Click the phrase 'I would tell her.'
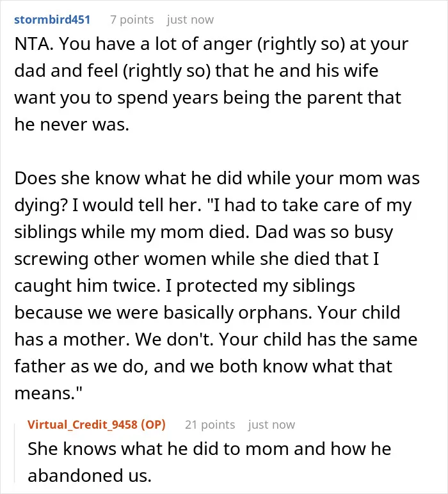Image resolution: width=448 pixels, height=494 pixels. pos(137,205)
